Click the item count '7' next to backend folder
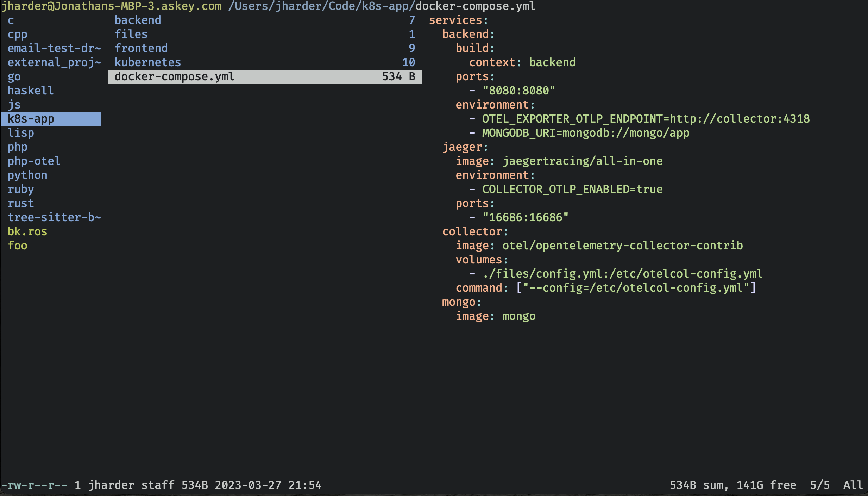The image size is (868, 496). [x=412, y=20]
